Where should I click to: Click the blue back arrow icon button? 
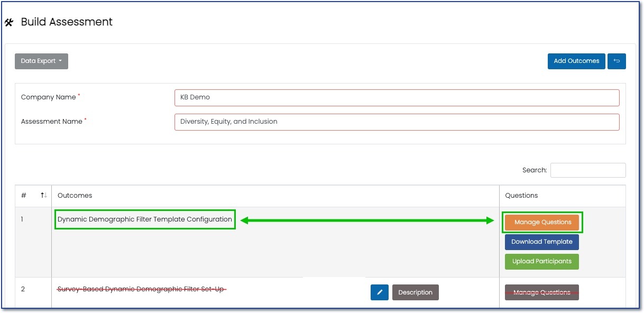click(x=617, y=61)
